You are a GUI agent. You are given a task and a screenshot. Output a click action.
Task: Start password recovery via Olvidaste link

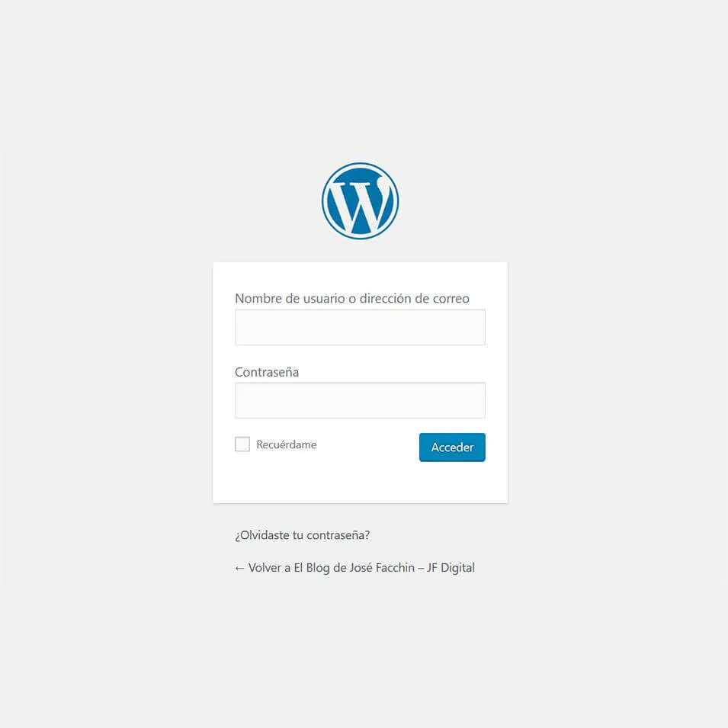pos(302,535)
